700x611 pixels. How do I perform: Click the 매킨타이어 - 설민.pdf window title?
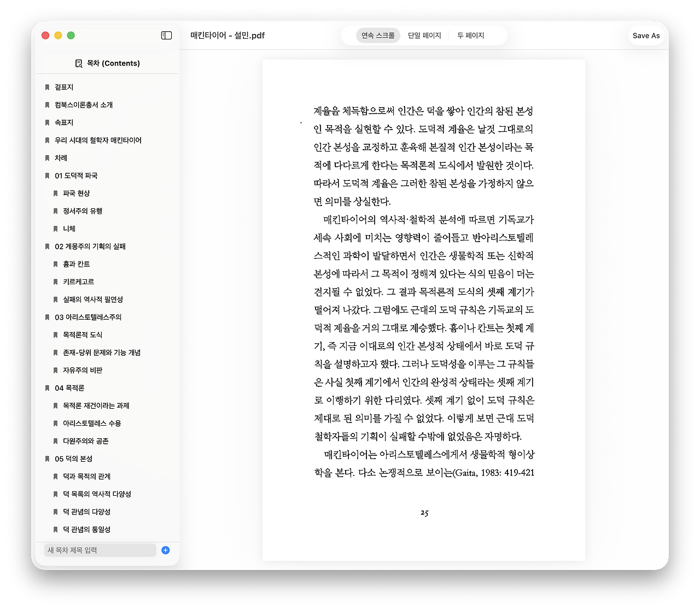[227, 36]
